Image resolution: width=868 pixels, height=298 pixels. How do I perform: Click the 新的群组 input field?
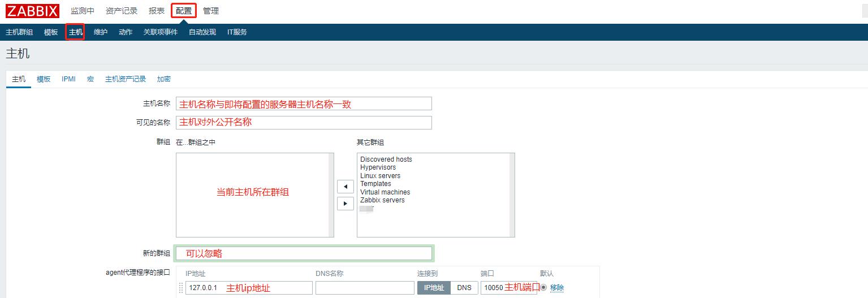[304, 253]
